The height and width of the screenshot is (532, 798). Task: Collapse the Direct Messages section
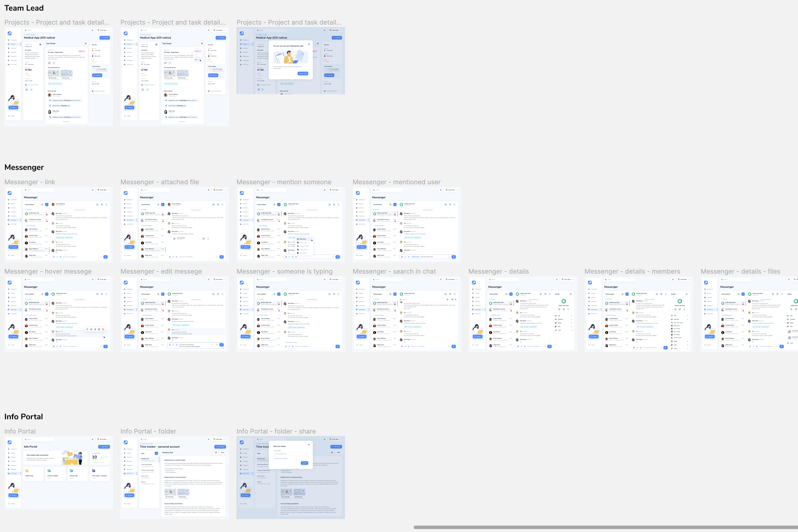(x=26, y=226)
